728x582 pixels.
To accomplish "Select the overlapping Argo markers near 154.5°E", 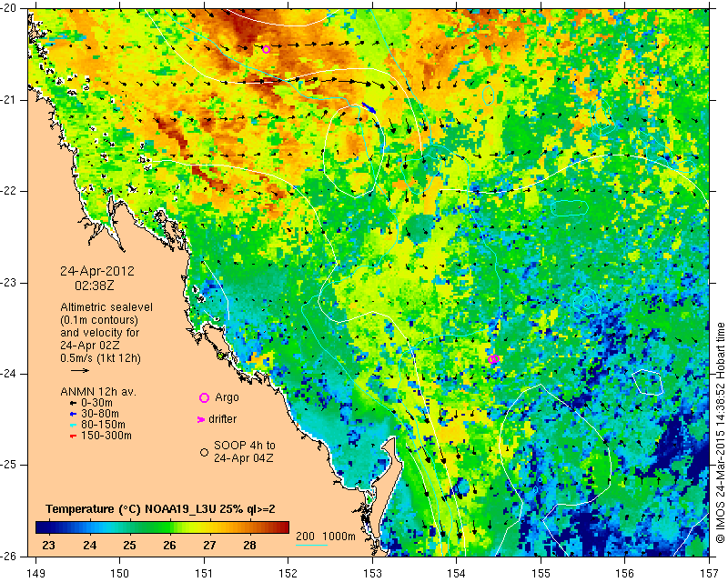I will coord(493,359).
